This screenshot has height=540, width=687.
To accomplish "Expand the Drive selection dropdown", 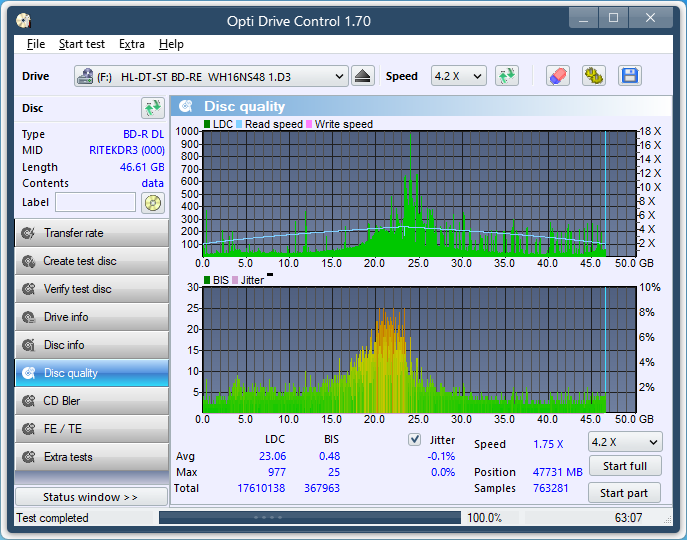I will 338,76.
